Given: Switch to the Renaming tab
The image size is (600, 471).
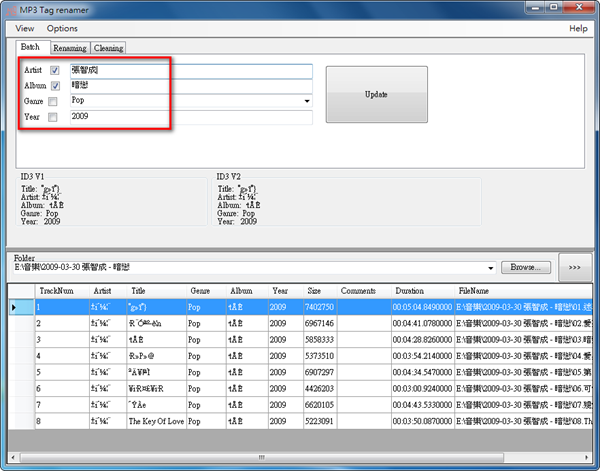Looking at the screenshot, I should [x=70, y=47].
